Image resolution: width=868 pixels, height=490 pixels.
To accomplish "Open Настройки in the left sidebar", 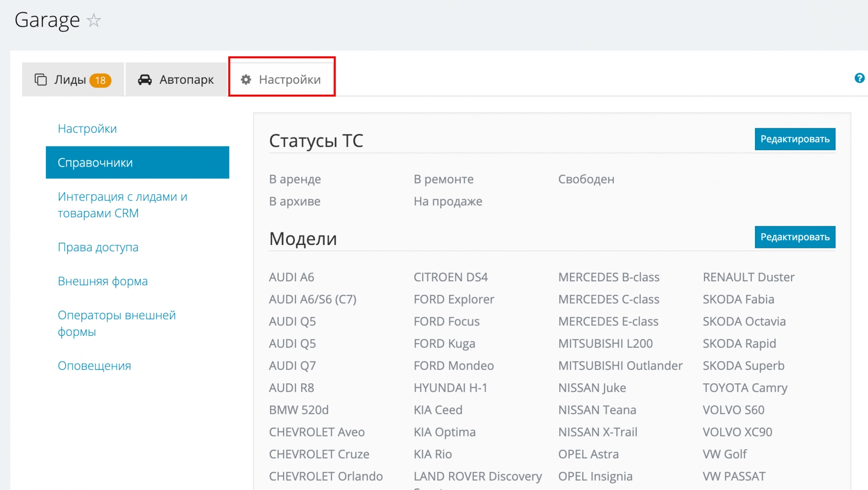I will pos(87,129).
